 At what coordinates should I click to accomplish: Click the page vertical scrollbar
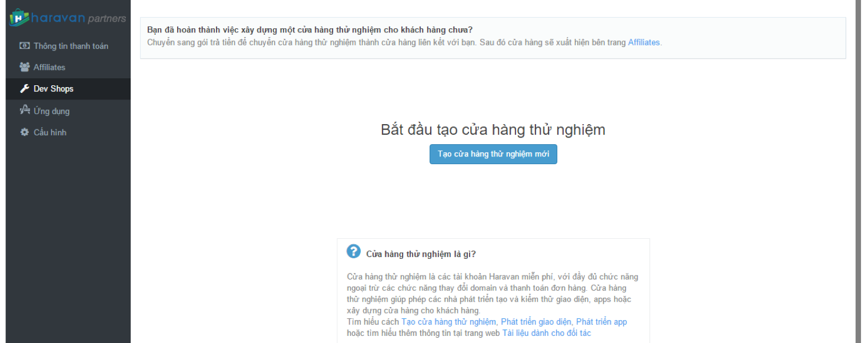coord(860,171)
